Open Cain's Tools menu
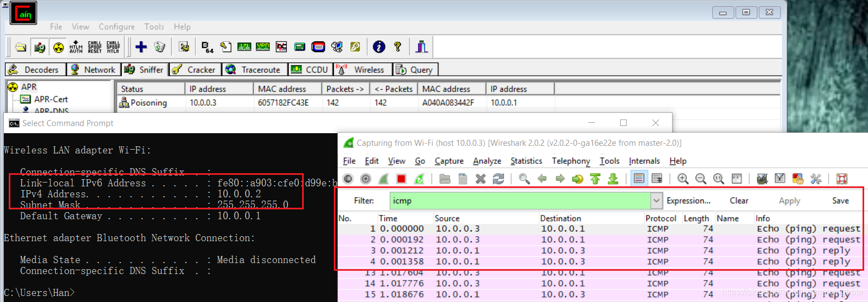The image size is (868, 302). [x=154, y=27]
